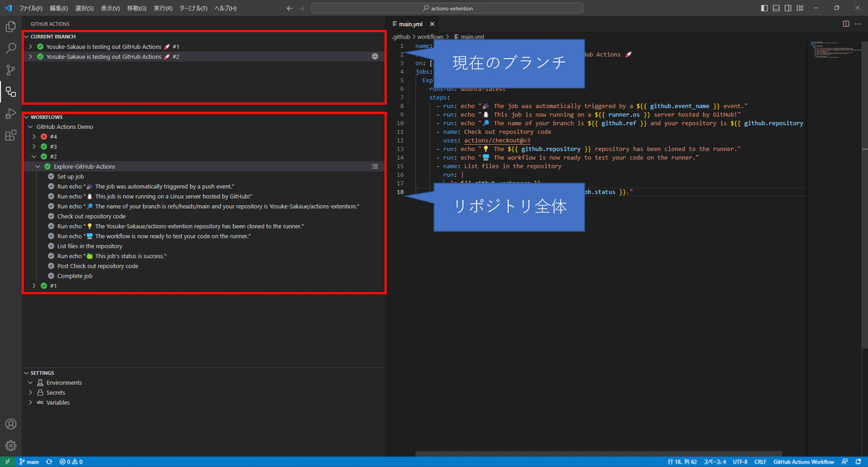
Task: Synchronize changes in the status bar
Action: [49, 462]
